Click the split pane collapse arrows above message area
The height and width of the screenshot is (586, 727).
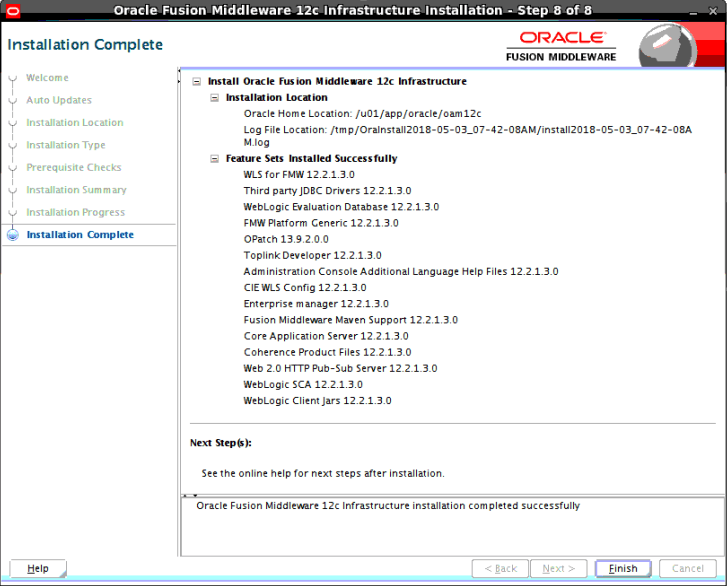pyautogui.click(x=190, y=495)
